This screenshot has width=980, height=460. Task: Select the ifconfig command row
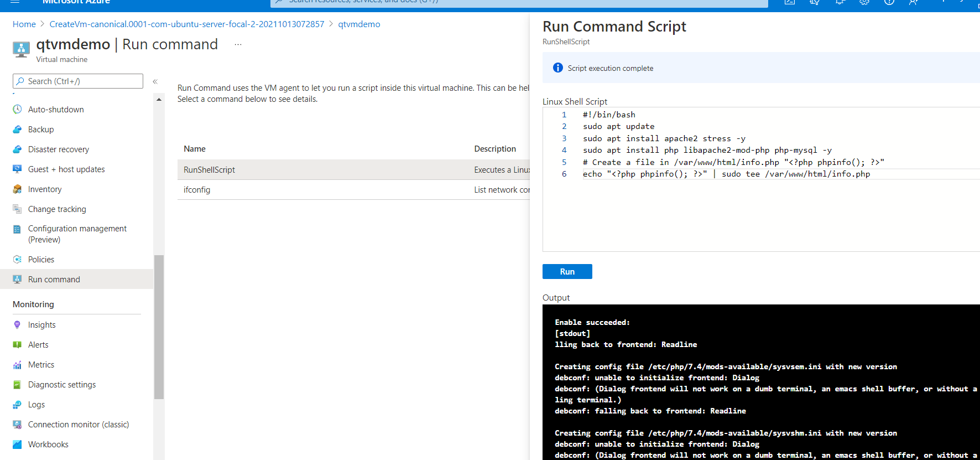(353, 189)
